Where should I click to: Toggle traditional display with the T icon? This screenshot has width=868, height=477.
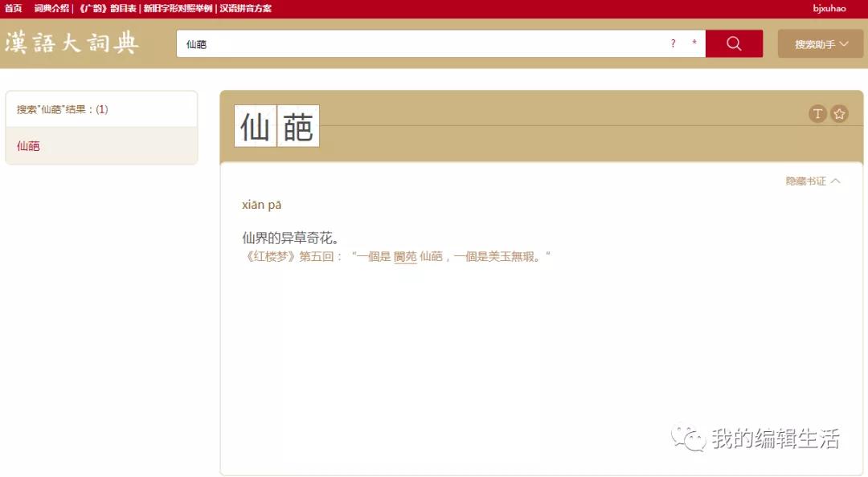(x=817, y=113)
